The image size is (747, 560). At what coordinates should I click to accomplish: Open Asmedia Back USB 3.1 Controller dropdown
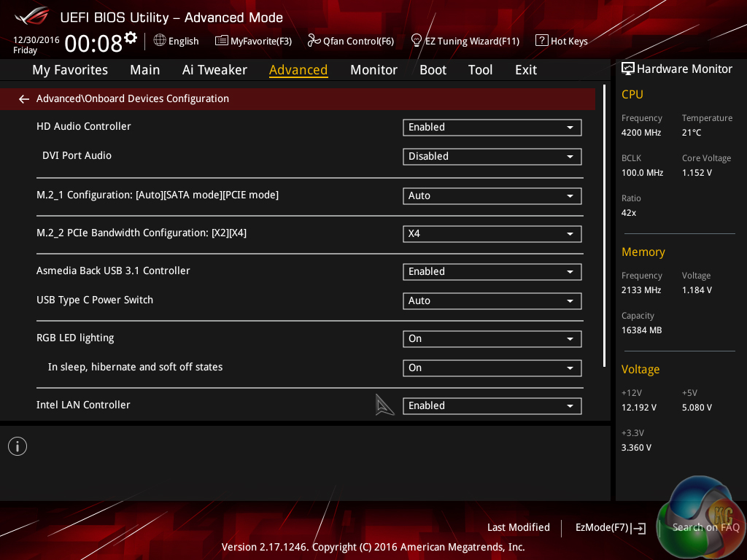click(x=492, y=271)
